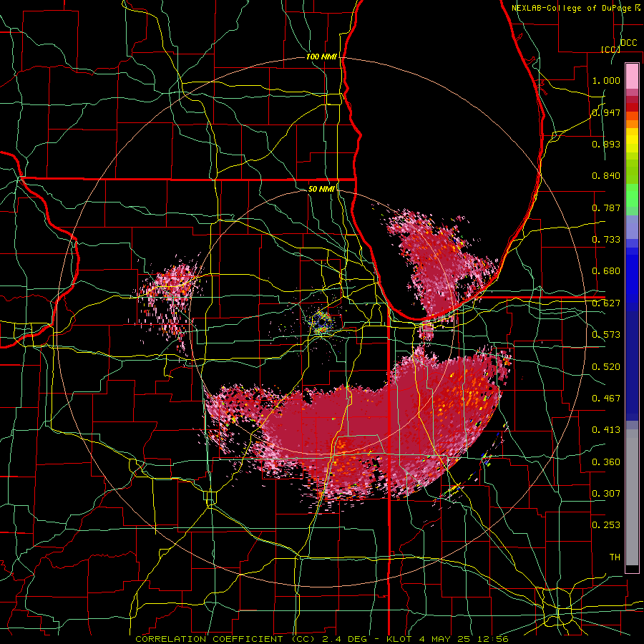
Task: Click the 1.000 scale value
Action: [606, 80]
